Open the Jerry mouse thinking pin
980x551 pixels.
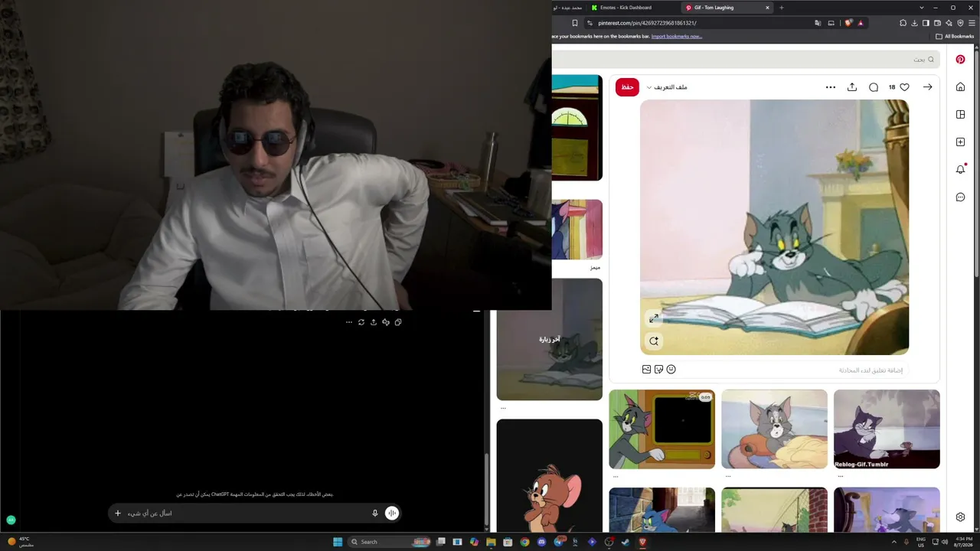[x=550, y=475]
